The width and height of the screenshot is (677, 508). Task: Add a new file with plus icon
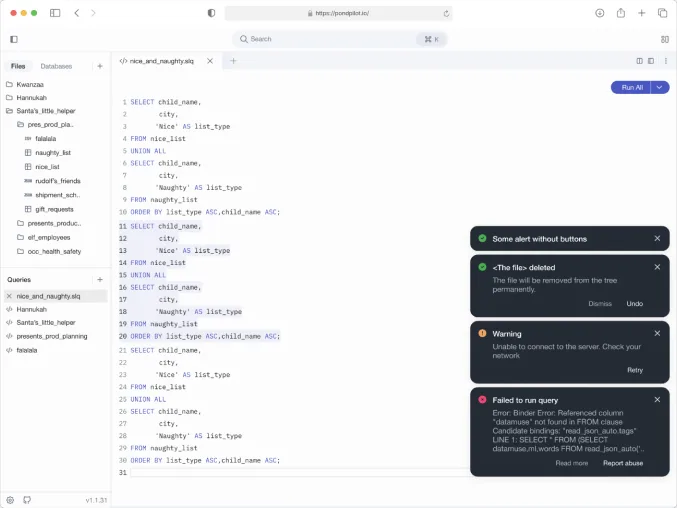coord(100,66)
